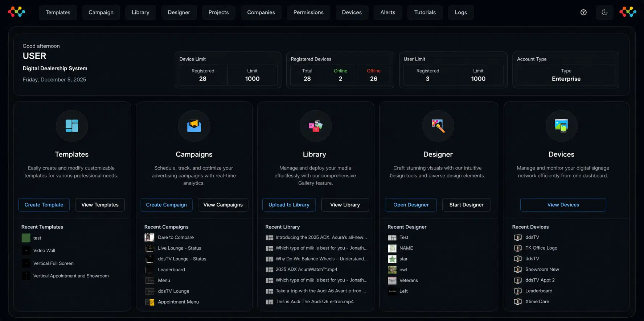Select the Alerts navigation item

388,12
